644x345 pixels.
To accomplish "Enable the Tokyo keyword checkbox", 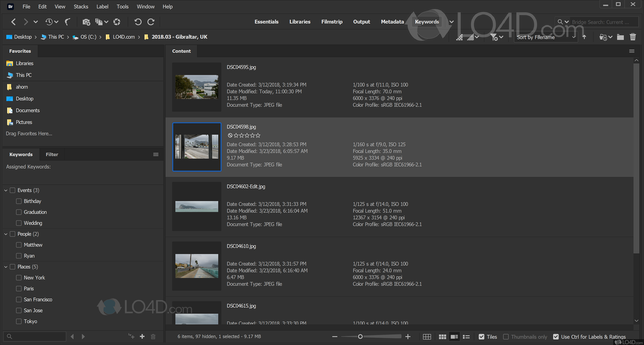I will [19, 321].
